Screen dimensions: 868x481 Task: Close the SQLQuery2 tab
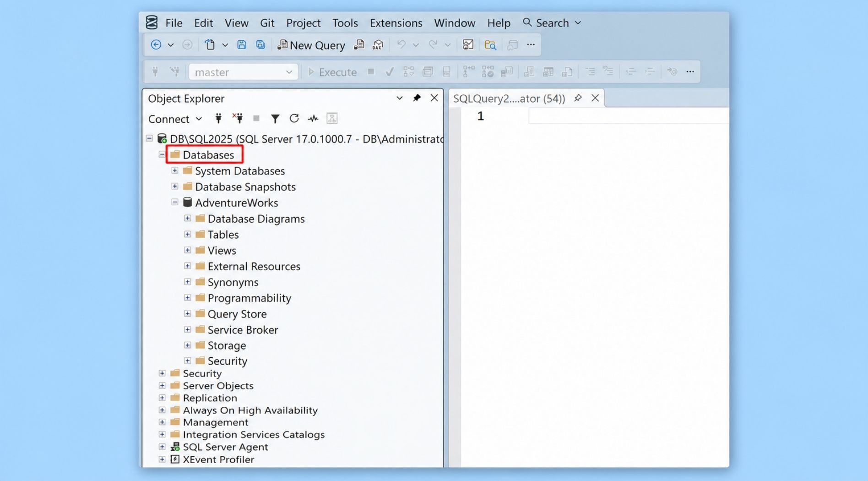tap(595, 98)
